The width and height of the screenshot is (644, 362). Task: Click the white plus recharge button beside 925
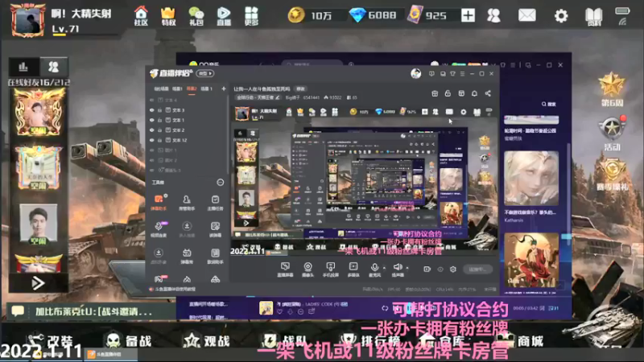coord(468,15)
